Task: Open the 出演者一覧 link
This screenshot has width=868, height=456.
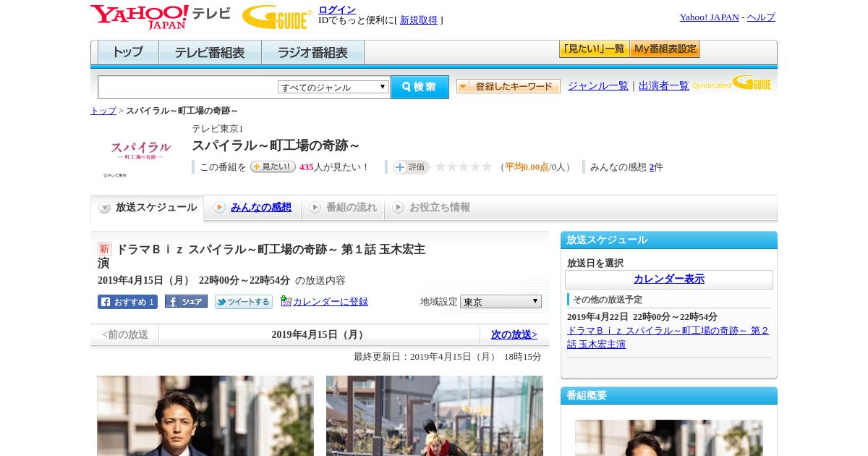Action: pos(664,86)
